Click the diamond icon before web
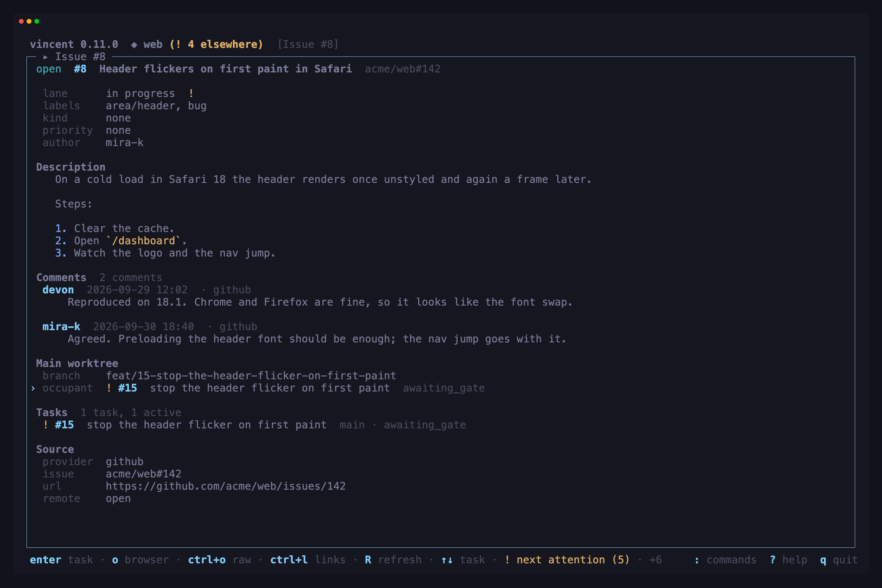The image size is (882, 588). coord(134,45)
